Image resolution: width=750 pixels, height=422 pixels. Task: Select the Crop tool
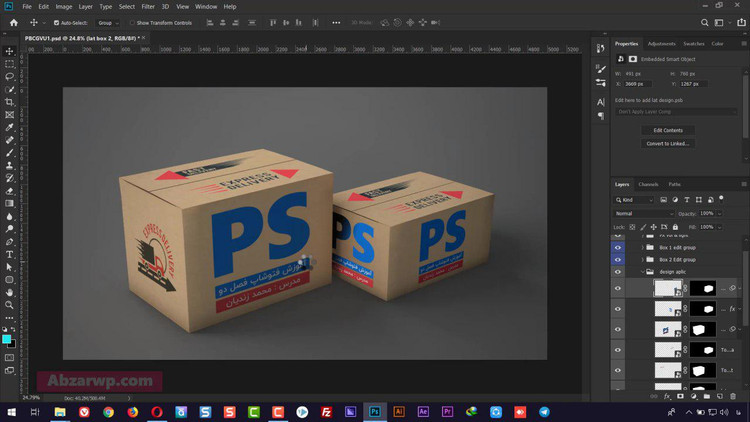click(x=10, y=102)
